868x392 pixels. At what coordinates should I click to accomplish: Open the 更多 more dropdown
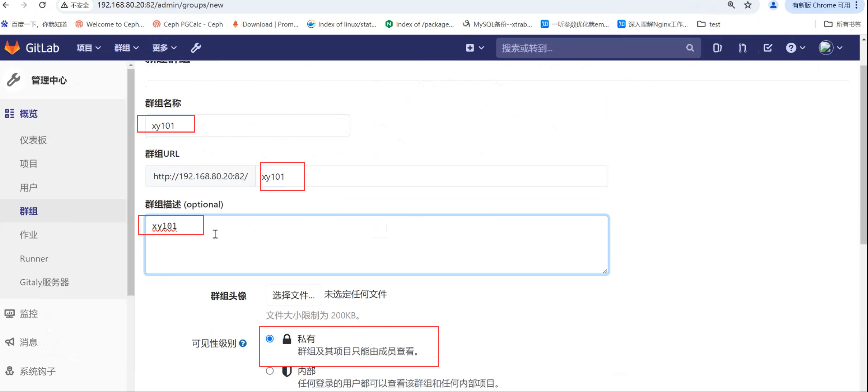point(164,48)
